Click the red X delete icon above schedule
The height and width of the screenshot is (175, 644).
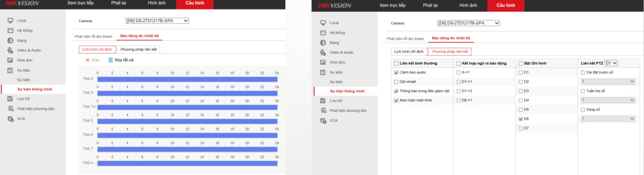pos(88,60)
